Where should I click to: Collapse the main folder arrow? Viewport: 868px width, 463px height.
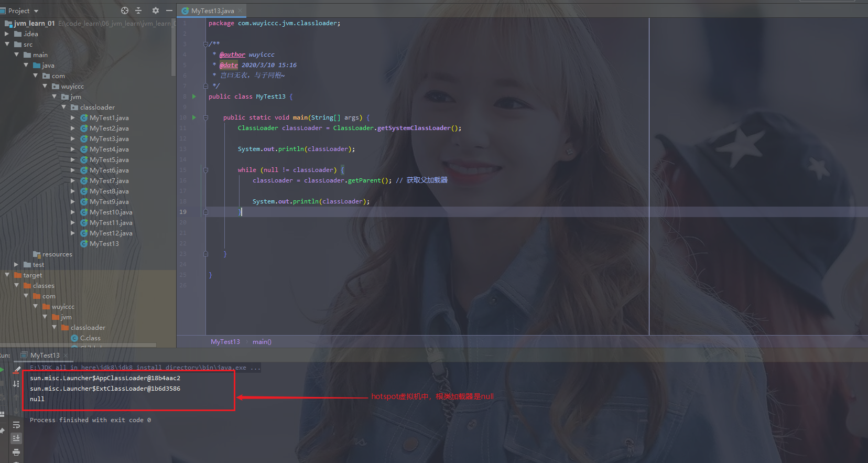16,55
